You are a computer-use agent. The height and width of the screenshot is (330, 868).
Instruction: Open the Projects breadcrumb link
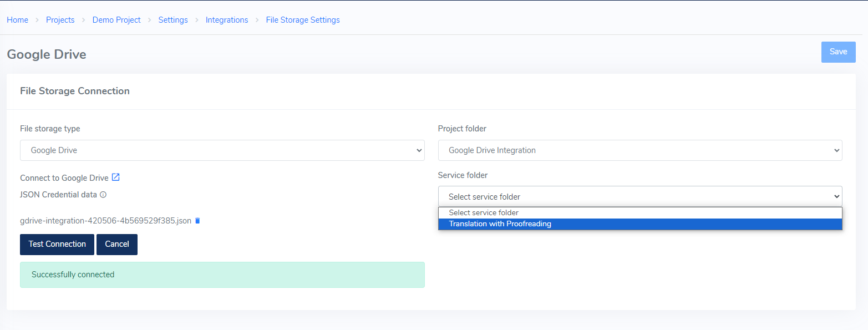(60, 20)
